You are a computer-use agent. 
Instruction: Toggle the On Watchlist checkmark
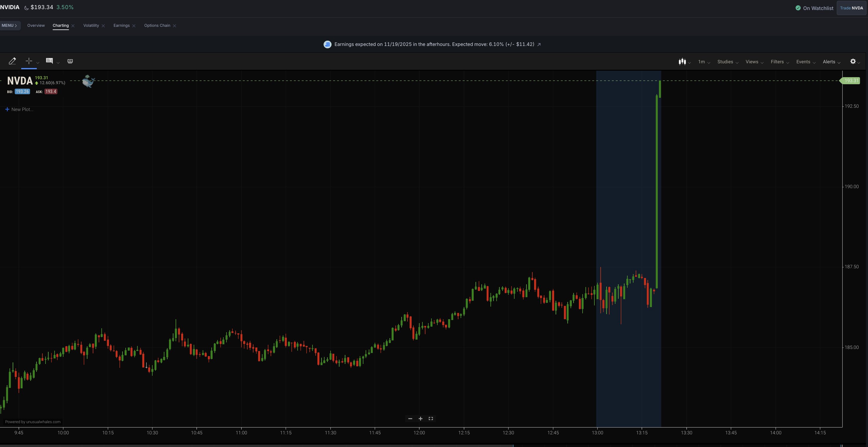pyautogui.click(x=798, y=8)
